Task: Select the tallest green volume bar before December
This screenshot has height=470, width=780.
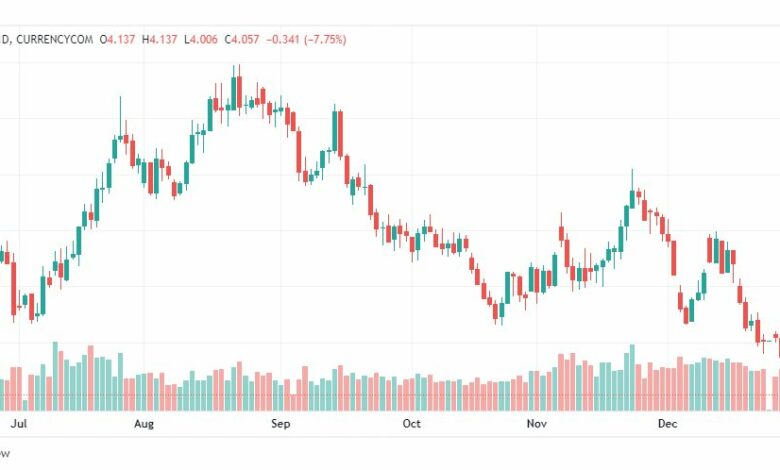Action: click(632, 377)
